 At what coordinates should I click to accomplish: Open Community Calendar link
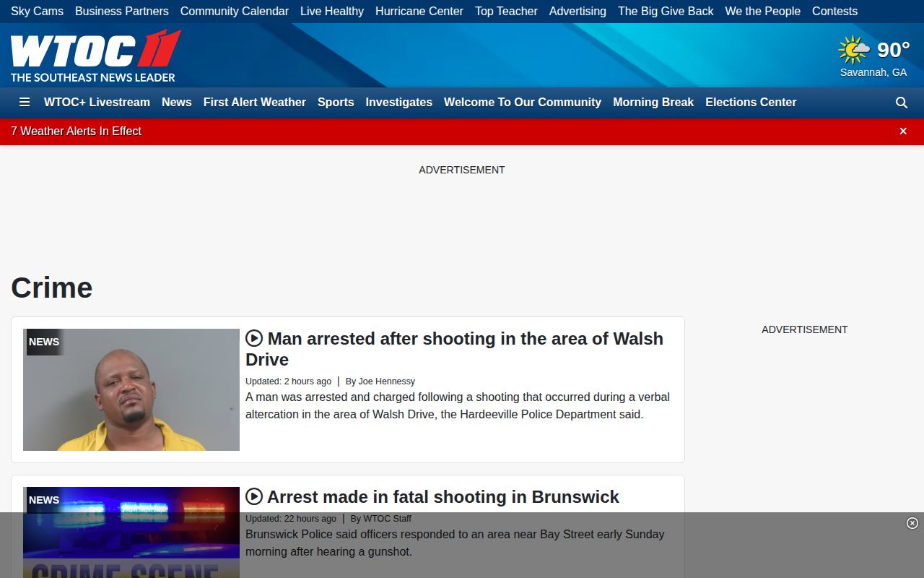coord(235,11)
